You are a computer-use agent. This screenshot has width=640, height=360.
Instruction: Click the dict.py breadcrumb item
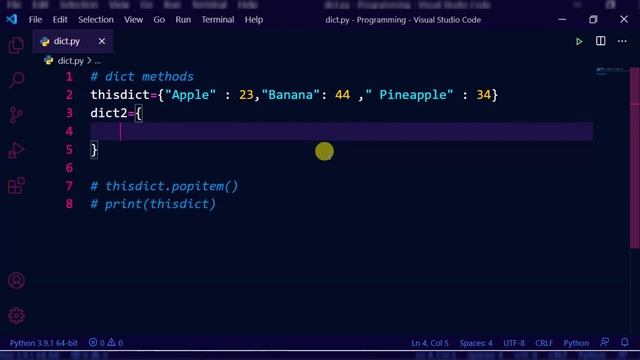click(70, 61)
